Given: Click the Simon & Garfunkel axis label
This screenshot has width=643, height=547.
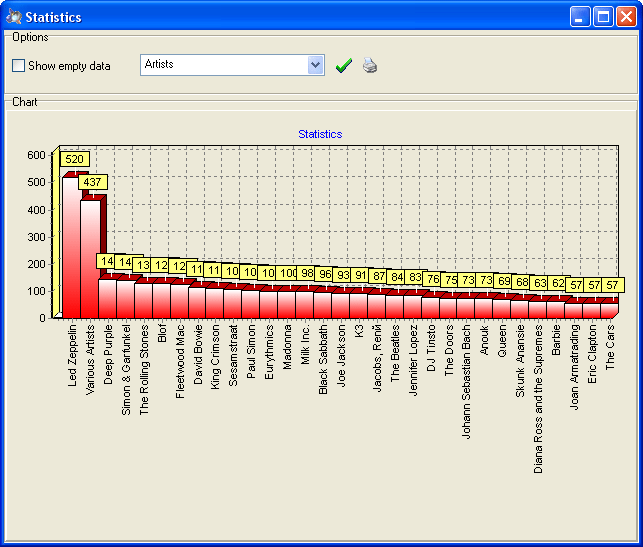Looking at the screenshot, I should pos(126,370).
